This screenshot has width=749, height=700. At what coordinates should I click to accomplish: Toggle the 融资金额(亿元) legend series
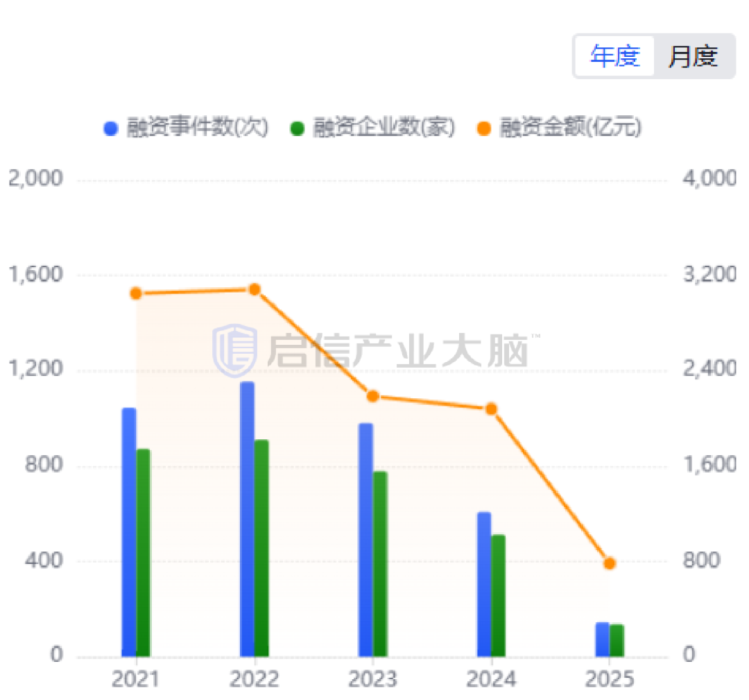[560, 128]
